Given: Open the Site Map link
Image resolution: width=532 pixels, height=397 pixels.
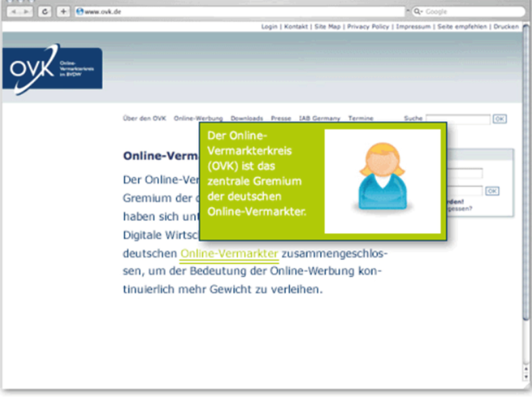Looking at the screenshot, I should 327,26.
